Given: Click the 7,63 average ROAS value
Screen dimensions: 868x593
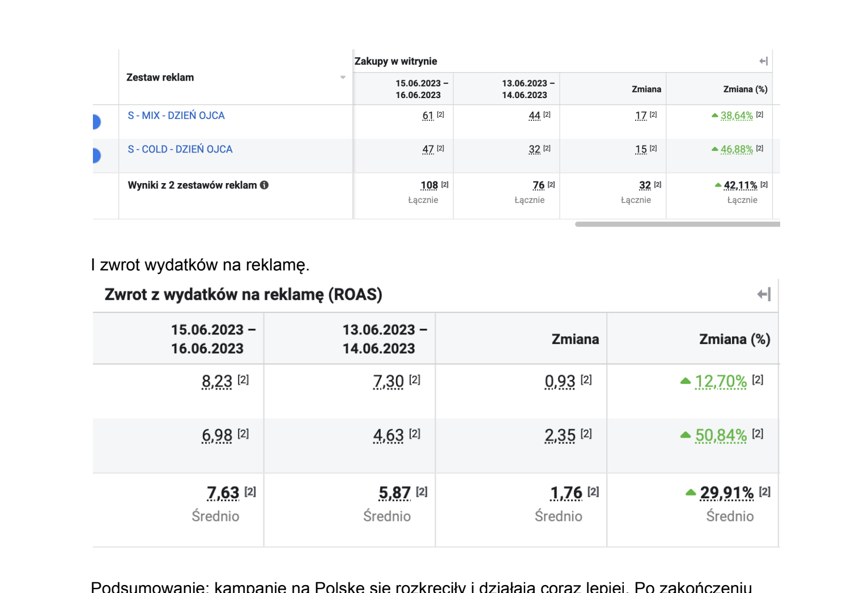Looking at the screenshot, I should click(223, 493).
